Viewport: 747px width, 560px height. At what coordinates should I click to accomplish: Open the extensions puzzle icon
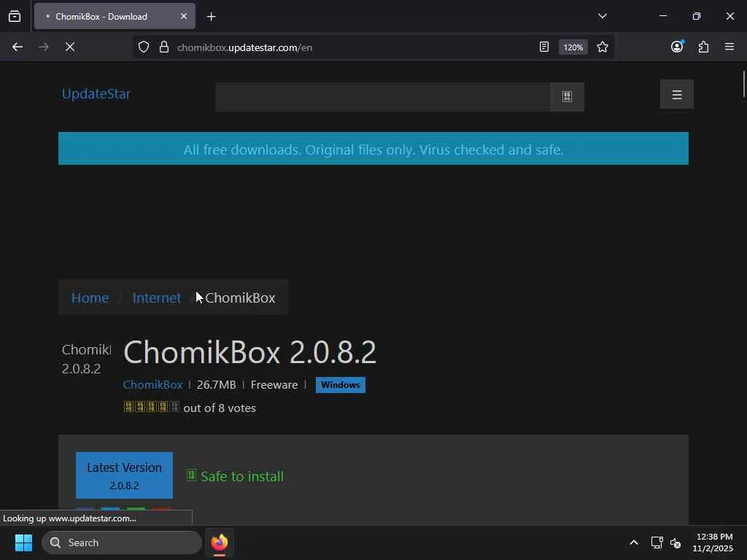(703, 47)
